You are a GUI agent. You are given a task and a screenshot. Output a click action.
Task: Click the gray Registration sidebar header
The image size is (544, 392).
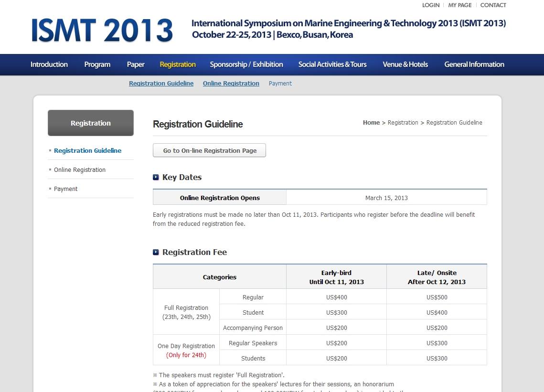point(91,123)
